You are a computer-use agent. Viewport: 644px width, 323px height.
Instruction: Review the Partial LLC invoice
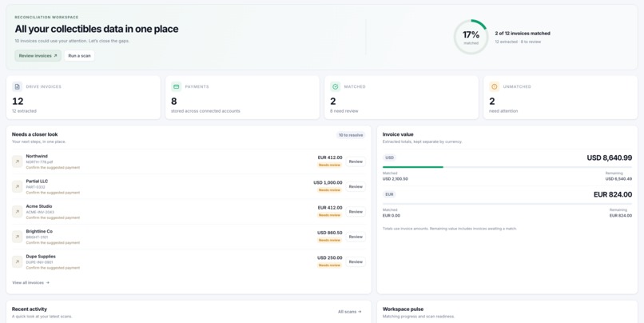coord(356,186)
